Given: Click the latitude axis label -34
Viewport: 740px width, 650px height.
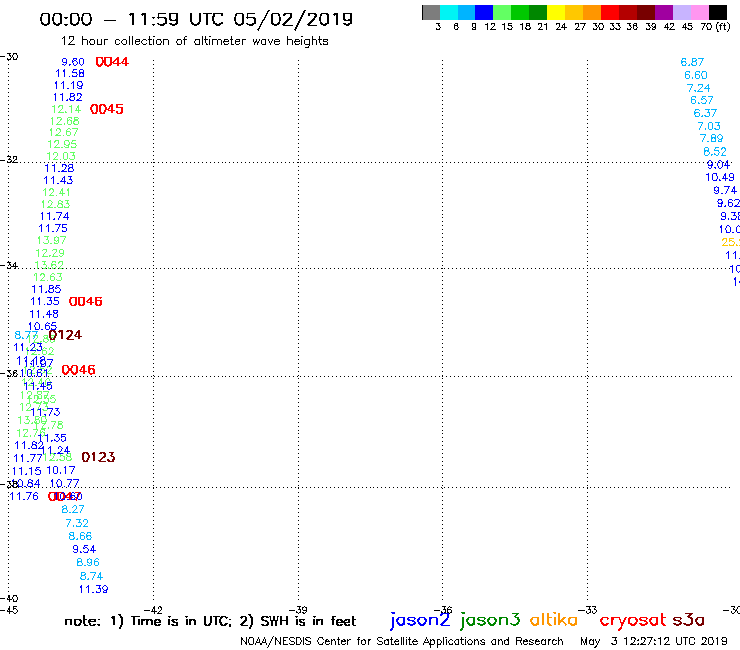Looking at the screenshot, I should (9, 265).
